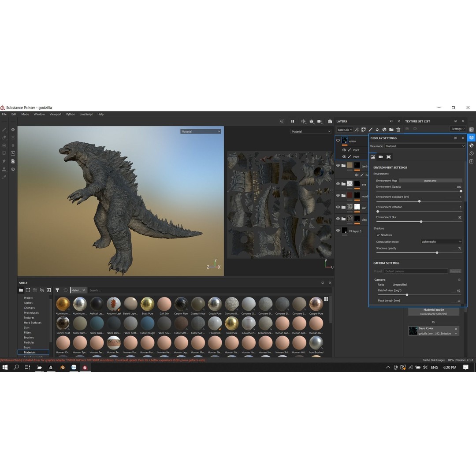476x476 pixels.
Task: Pause the viewport rendering
Action: (x=293, y=122)
